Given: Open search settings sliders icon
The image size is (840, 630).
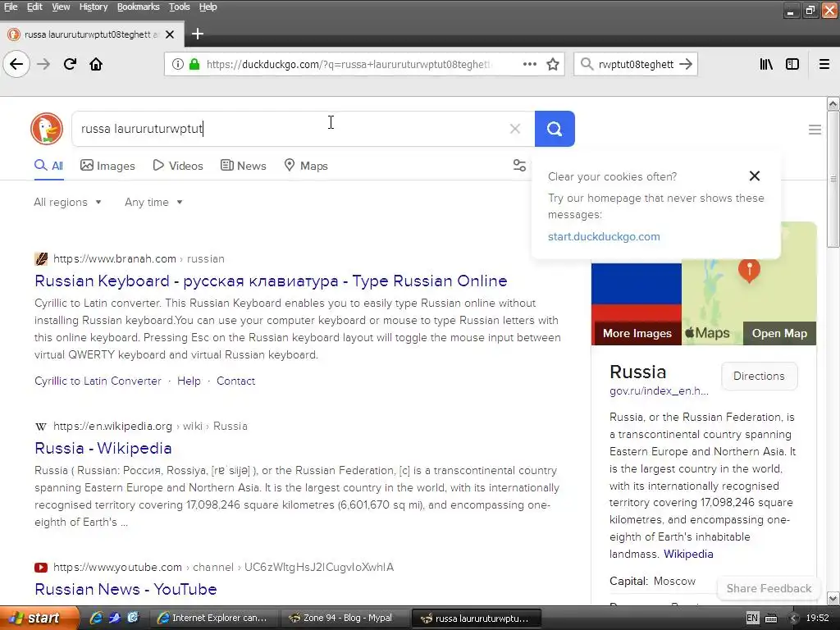Looking at the screenshot, I should (x=519, y=166).
